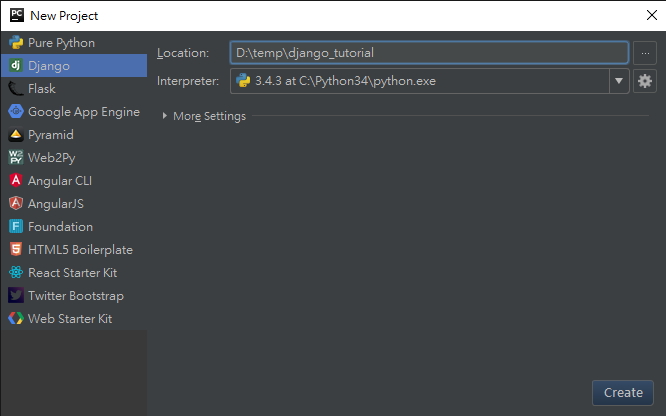Click into the Location path field
Image resolution: width=666 pixels, height=416 pixels.
(429, 53)
